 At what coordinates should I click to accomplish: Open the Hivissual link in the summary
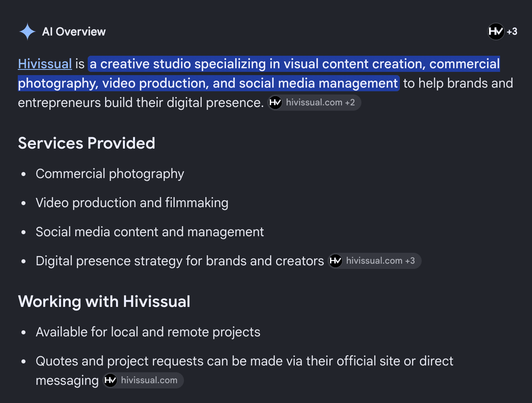coord(45,64)
